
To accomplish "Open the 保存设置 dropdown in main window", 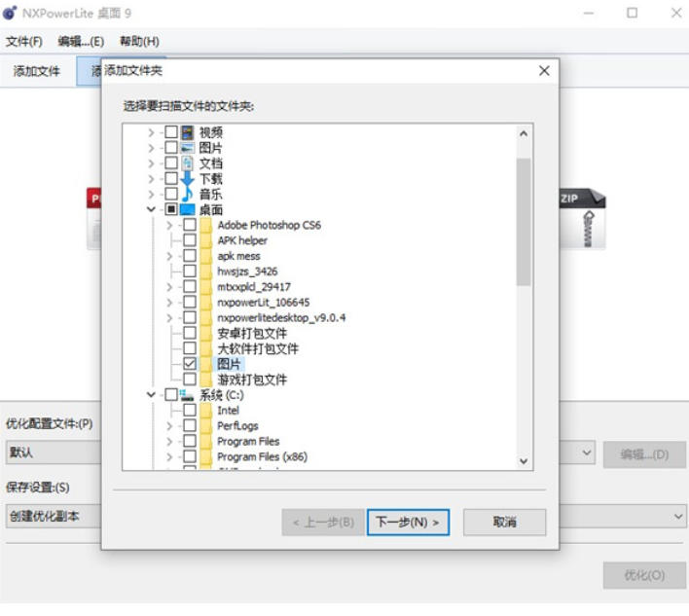I will (x=678, y=516).
